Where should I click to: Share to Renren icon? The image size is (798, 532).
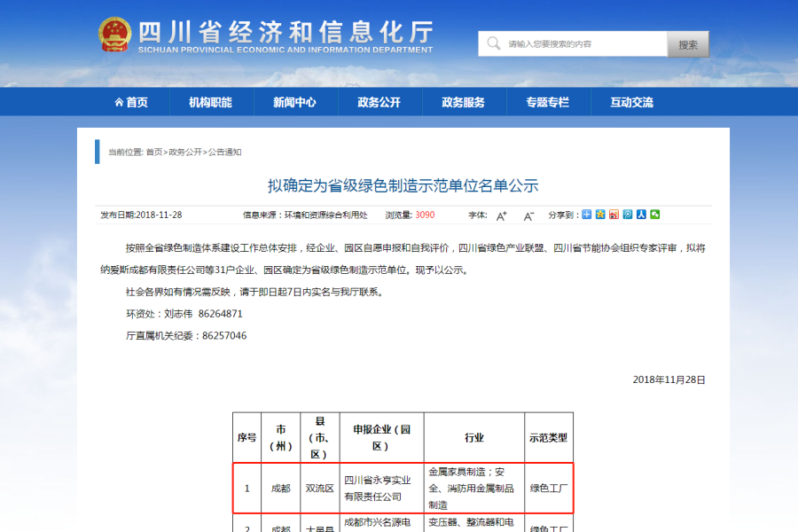coord(641,215)
